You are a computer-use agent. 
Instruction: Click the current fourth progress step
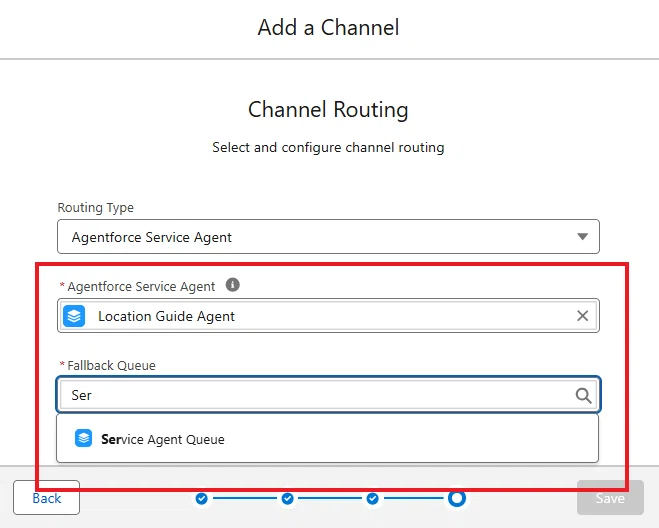pyautogui.click(x=457, y=498)
